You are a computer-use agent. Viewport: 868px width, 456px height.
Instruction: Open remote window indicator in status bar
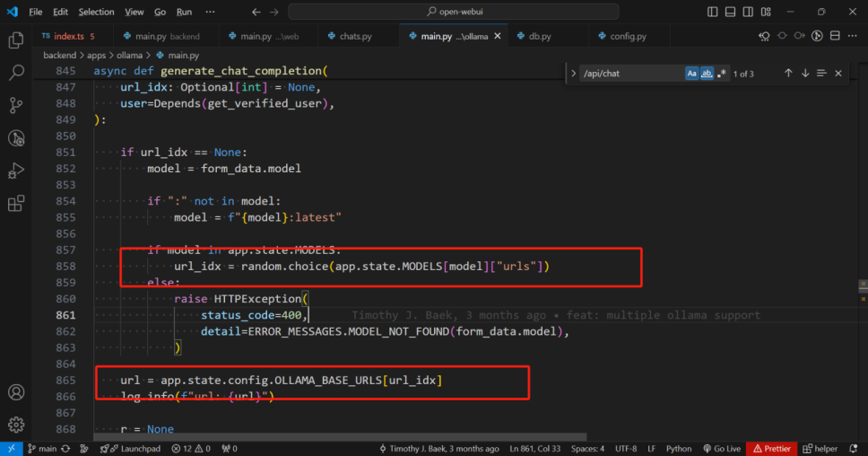[x=11, y=449]
